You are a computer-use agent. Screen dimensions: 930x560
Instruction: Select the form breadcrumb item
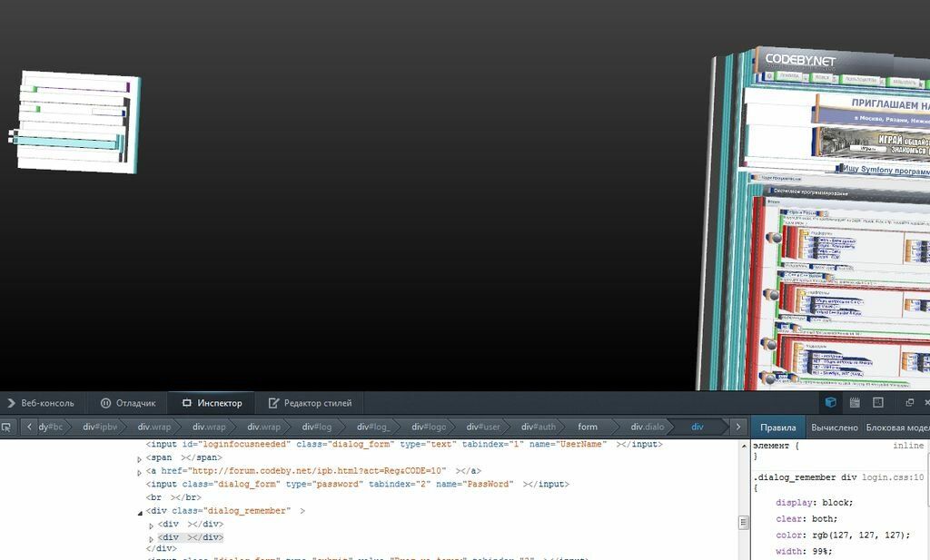click(x=588, y=427)
